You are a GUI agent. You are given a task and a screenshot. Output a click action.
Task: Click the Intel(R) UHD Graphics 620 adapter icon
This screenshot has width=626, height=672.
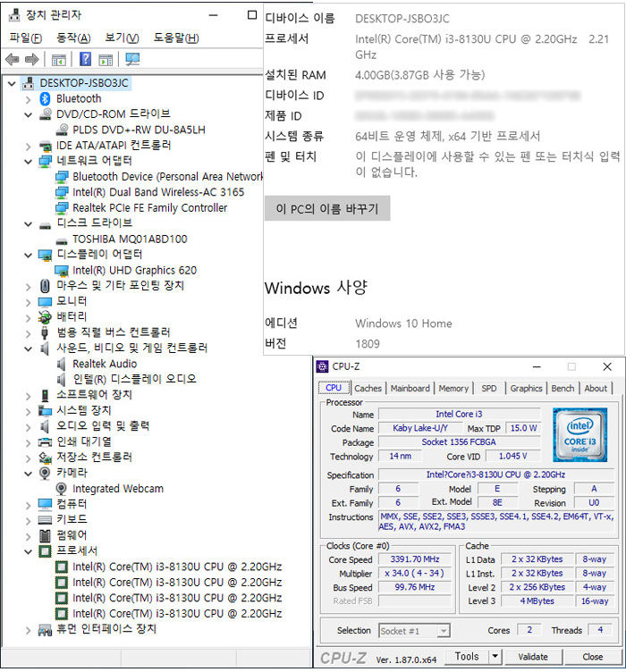coord(62,271)
